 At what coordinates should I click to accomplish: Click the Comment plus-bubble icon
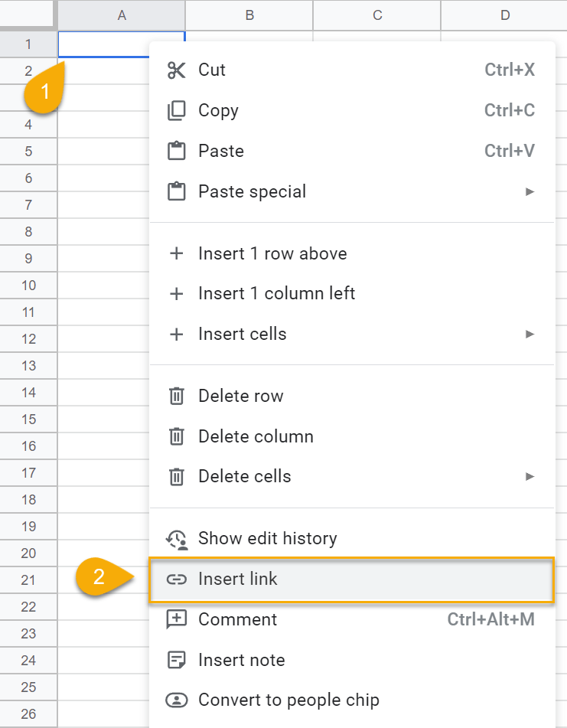177,619
